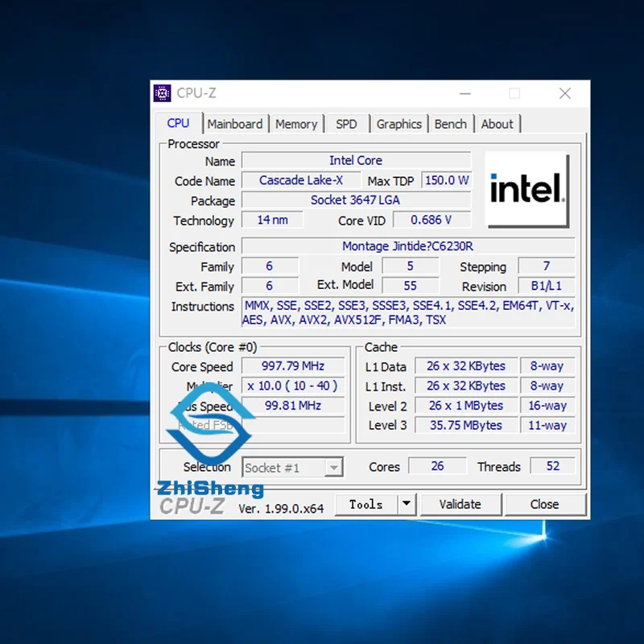Click the Tools button
Viewport: 644px width, 644px height.
click(366, 505)
